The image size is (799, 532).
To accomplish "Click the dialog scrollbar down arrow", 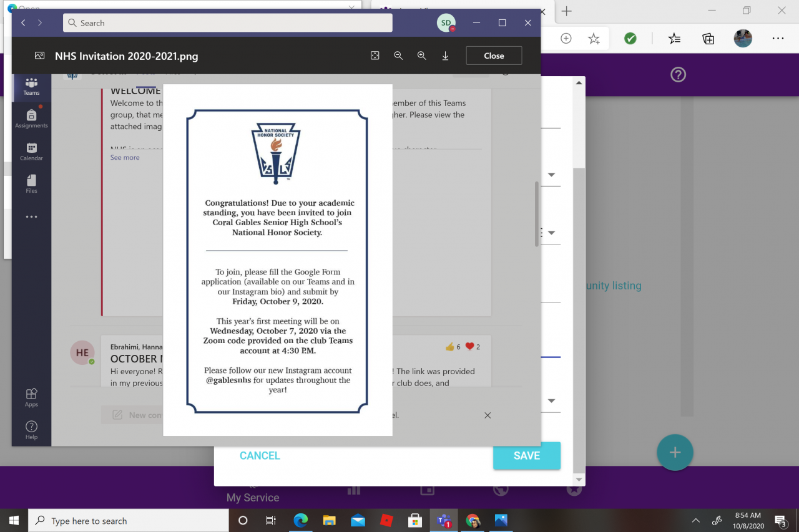I will pos(579,480).
